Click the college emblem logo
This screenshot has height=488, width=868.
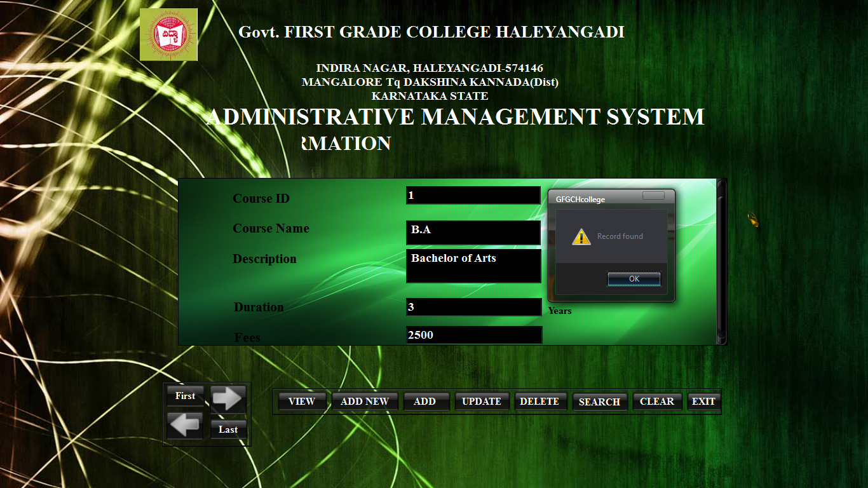168,34
